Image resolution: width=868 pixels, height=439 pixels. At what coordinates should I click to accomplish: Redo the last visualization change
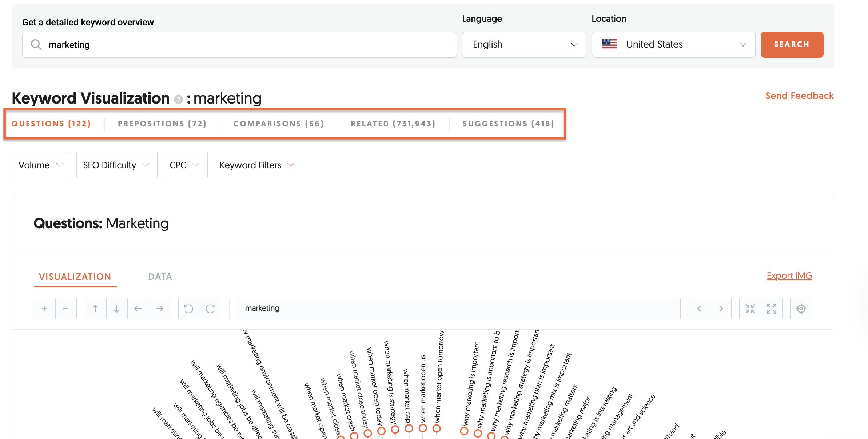tap(211, 308)
